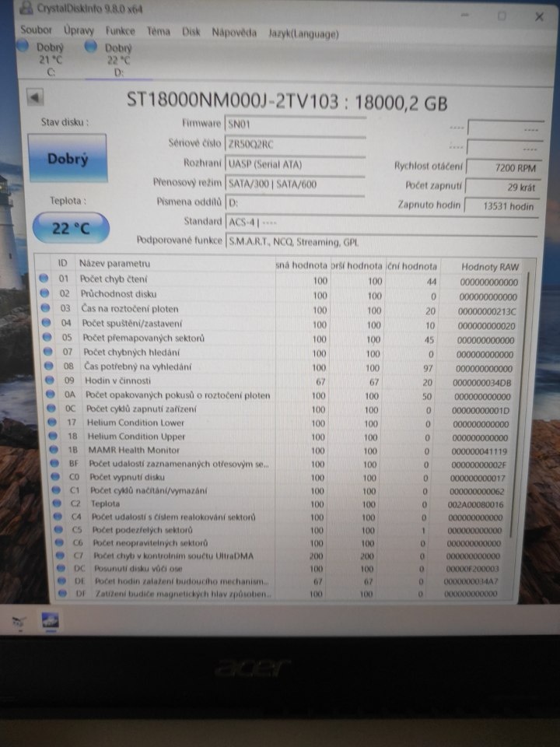This screenshot has height=747, width=560.
Task: Open the Disk menu
Action: tap(191, 32)
